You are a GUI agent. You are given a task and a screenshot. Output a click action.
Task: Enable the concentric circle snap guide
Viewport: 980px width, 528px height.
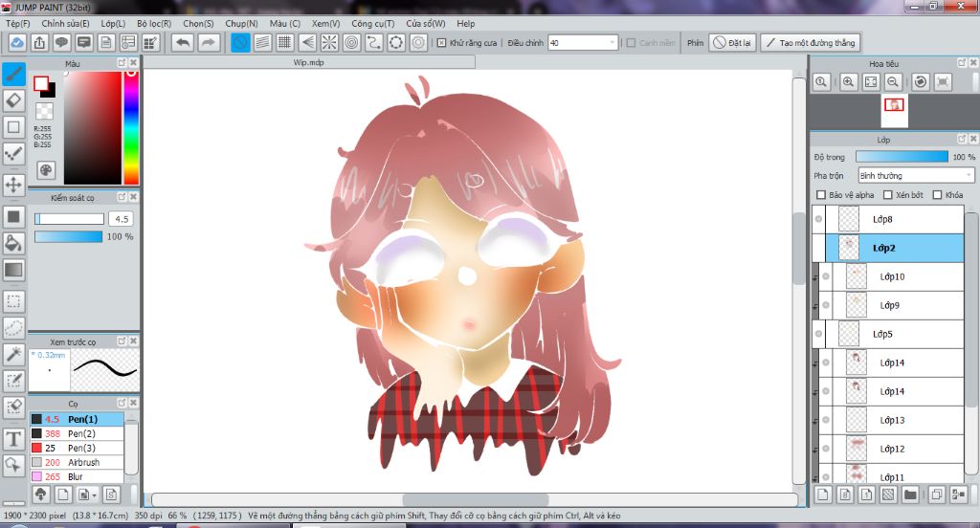click(352, 42)
